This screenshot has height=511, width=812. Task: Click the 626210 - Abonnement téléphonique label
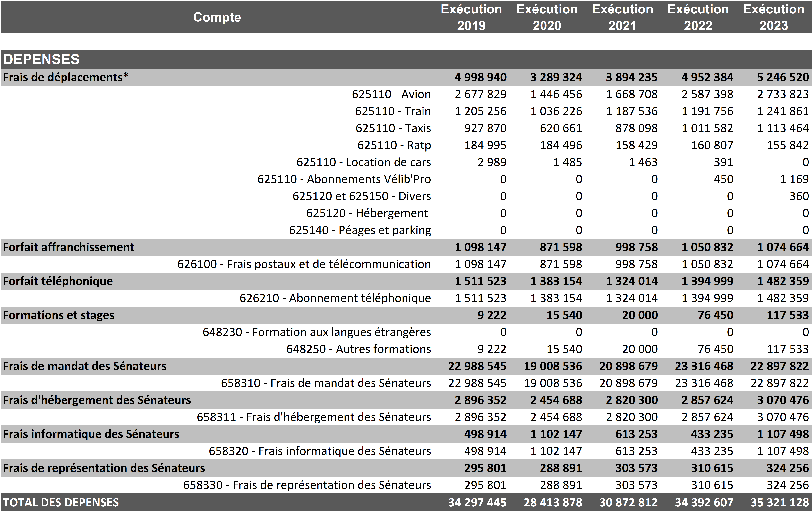point(335,298)
